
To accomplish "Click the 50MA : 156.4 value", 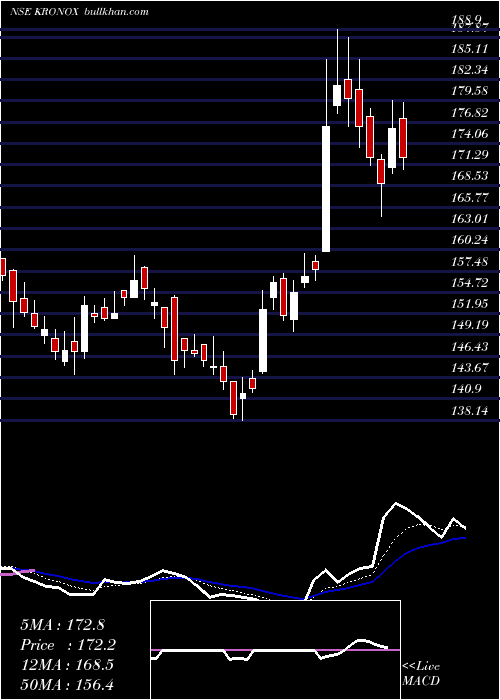I will point(67,685).
